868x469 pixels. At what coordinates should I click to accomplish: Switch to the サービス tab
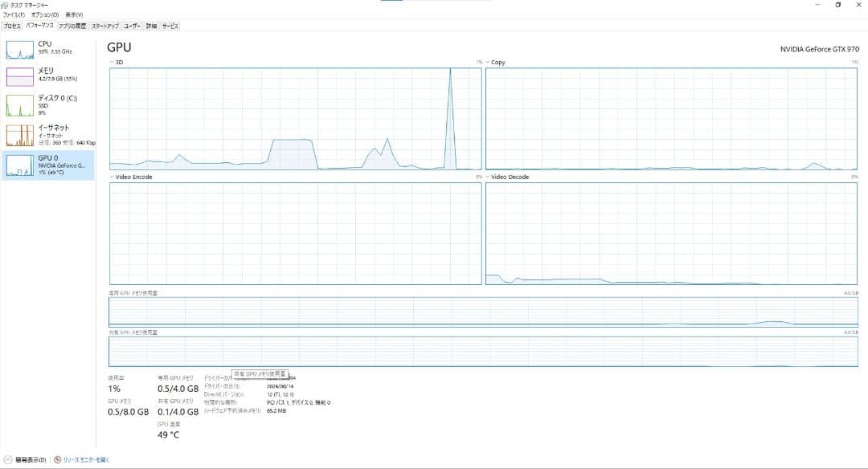[170, 26]
